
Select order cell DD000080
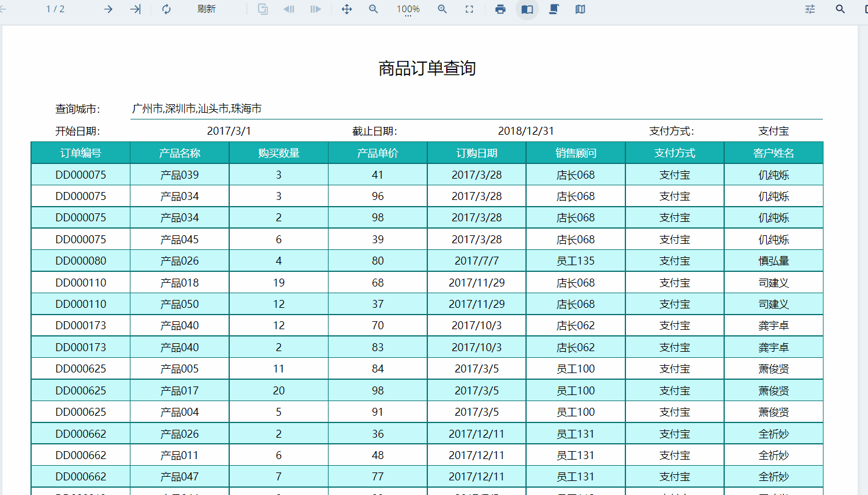point(80,261)
